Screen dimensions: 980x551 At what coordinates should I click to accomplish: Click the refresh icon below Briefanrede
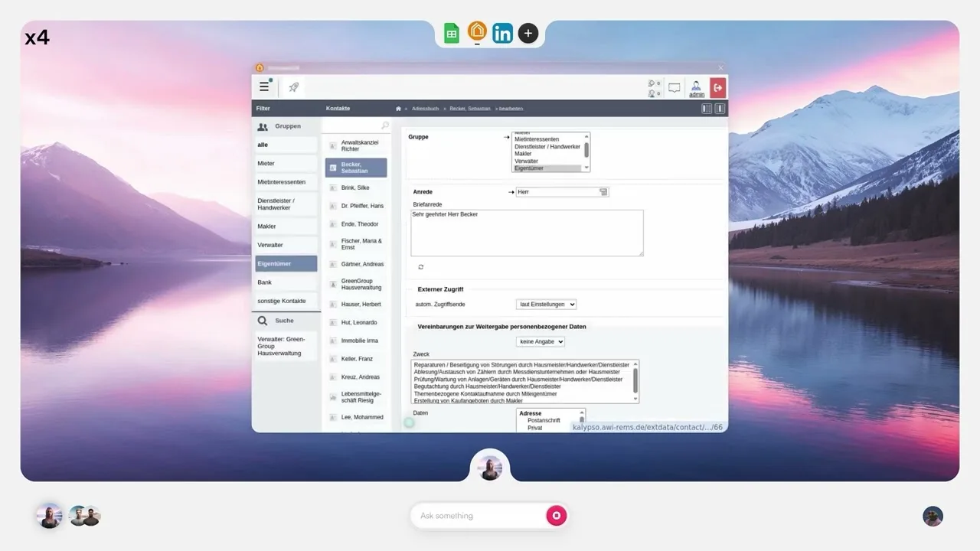pyautogui.click(x=421, y=267)
